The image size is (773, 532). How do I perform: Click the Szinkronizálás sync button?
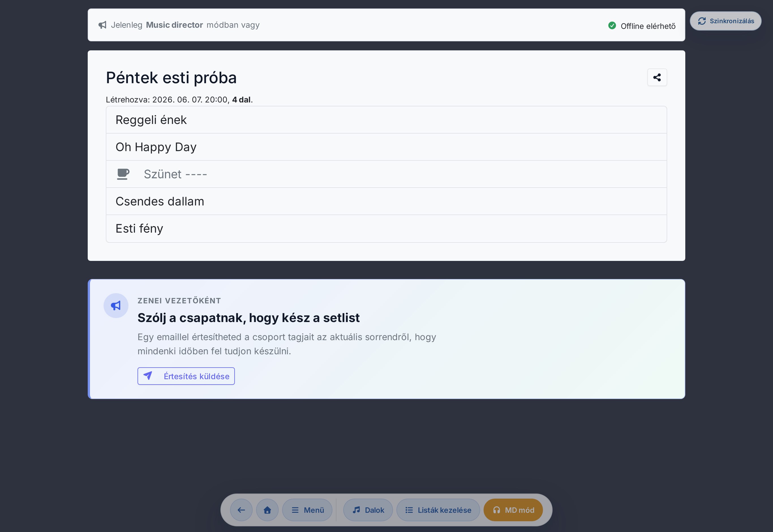click(725, 21)
